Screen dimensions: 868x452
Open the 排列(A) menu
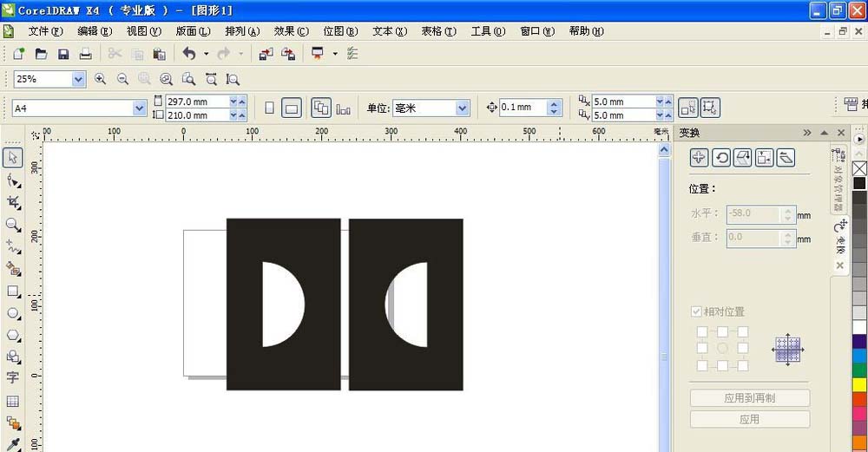coord(242,31)
